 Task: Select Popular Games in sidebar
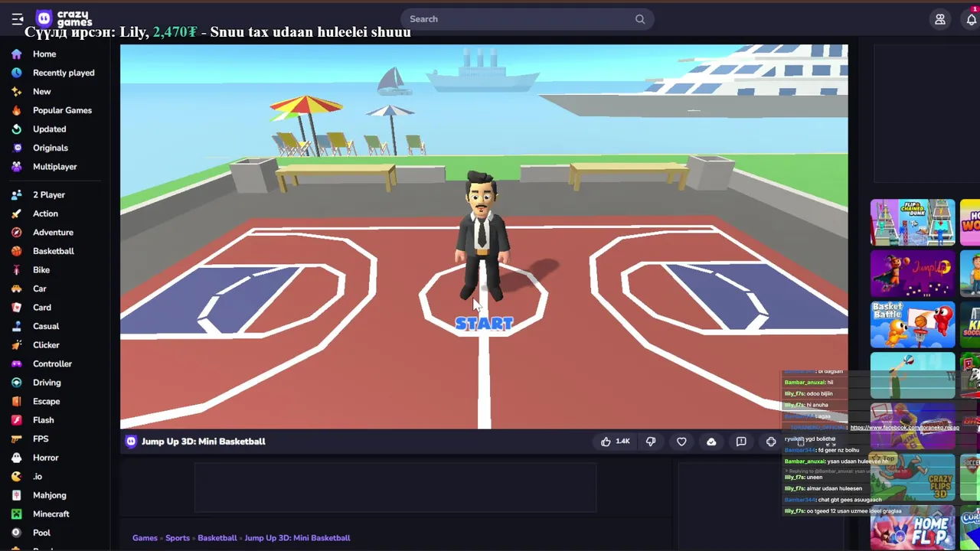pyautogui.click(x=62, y=110)
